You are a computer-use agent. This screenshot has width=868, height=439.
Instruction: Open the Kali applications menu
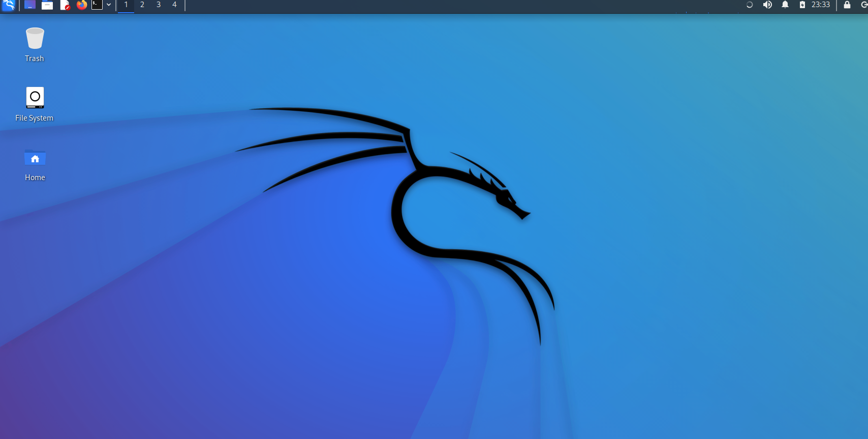(9, 5)
